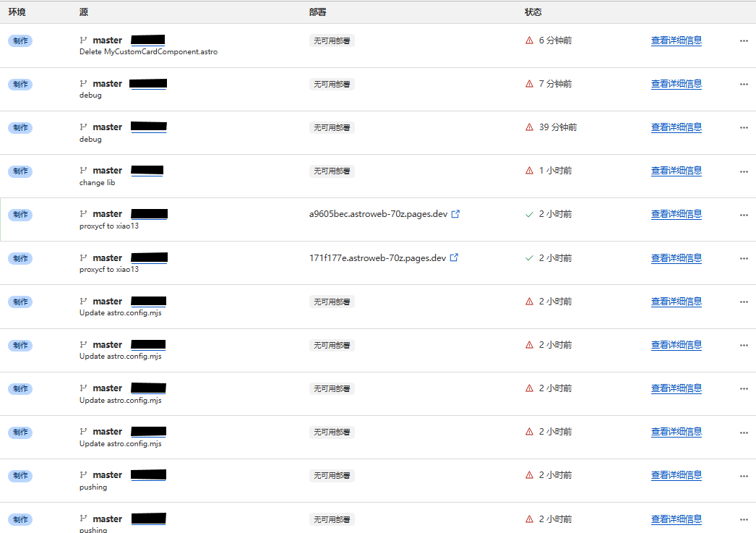Click the warning icon next to 6 分钟前
756x533 pixels.
pyautogui.click(x=529, y=40)
